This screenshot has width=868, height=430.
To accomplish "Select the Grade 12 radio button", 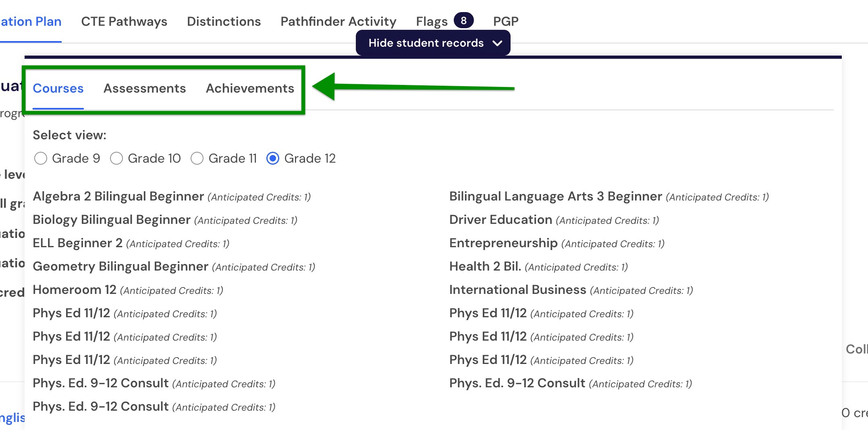I will tap(273, 158).
